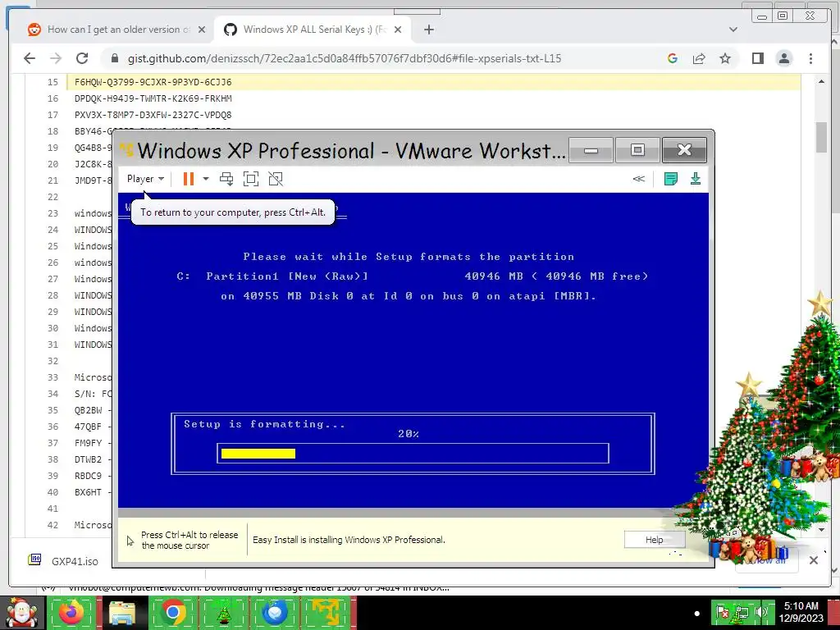
Task: Click line number 35 next to QB2BW
Action: (x=52, y=410)
